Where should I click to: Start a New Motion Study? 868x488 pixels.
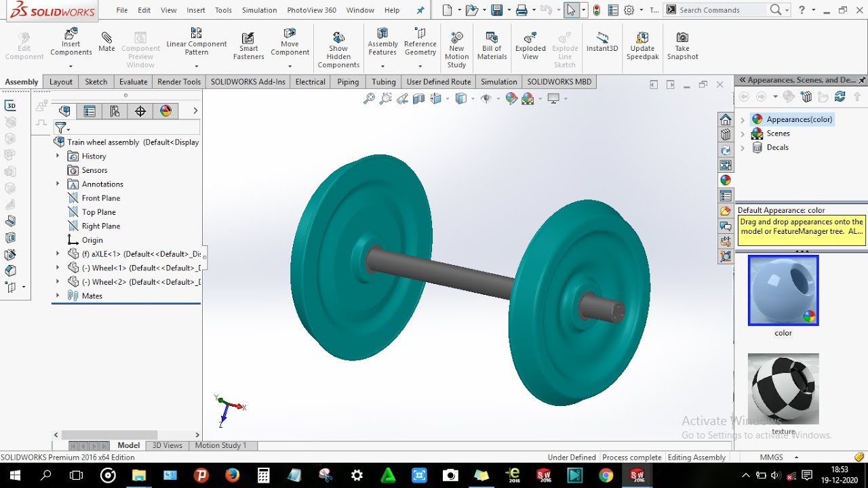tap(456, 49)
